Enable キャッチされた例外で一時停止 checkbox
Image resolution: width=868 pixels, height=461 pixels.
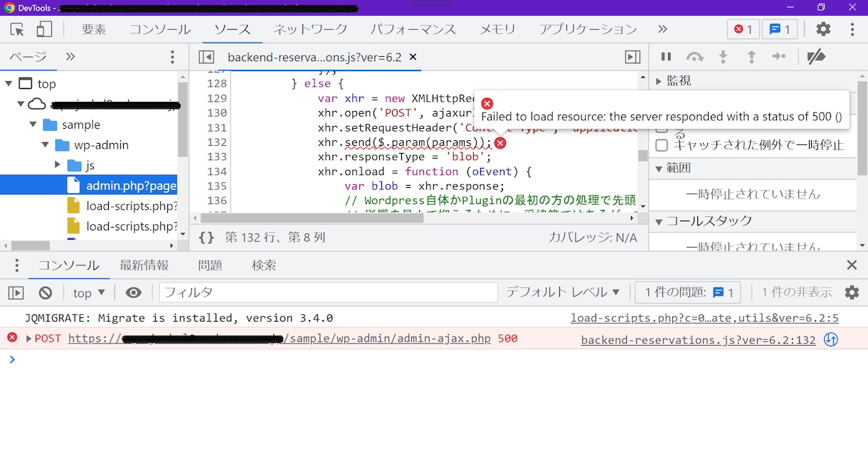[x=662, y=145]
